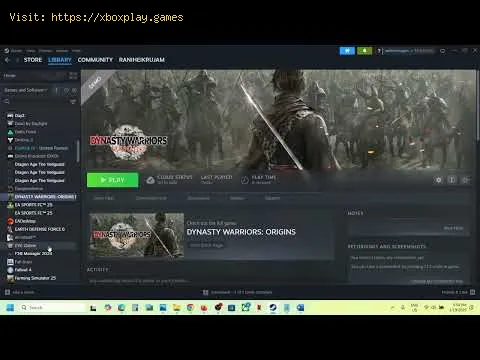Open Chrome from the taskbar
Screen dimensions: 480x360
pos(190,307)
